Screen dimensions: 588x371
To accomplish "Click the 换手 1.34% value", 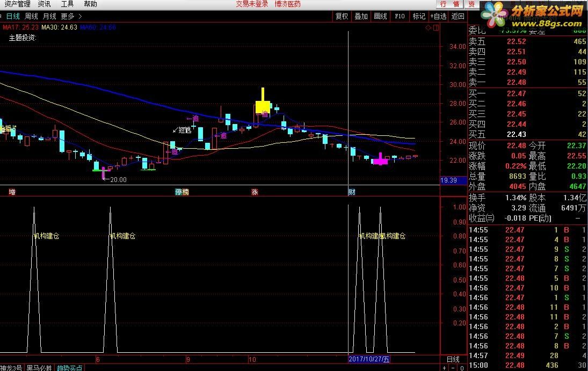I will click(x=516, y=198).
